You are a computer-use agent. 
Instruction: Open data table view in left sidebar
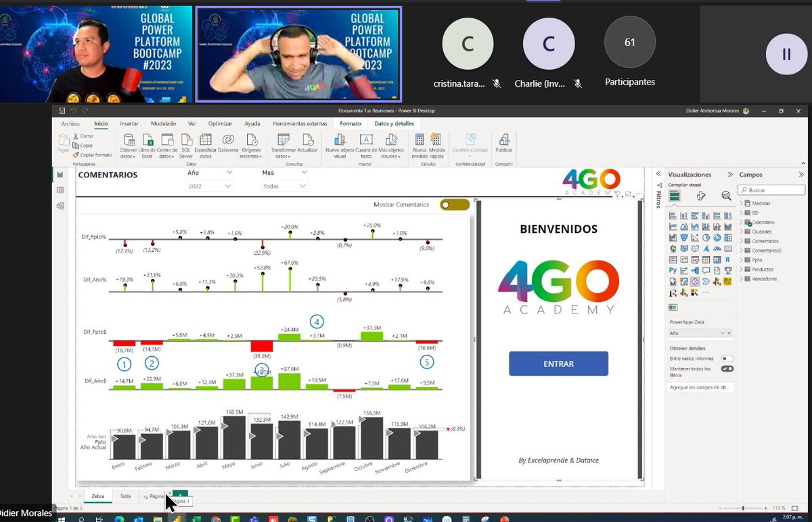click(x=60, y=190)
